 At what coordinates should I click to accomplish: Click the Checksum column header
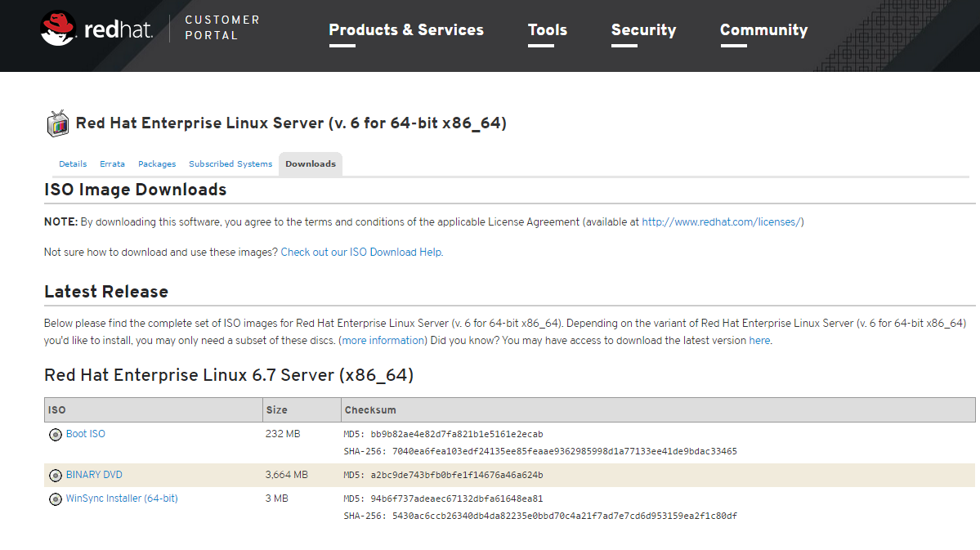[x=658, y=410]
